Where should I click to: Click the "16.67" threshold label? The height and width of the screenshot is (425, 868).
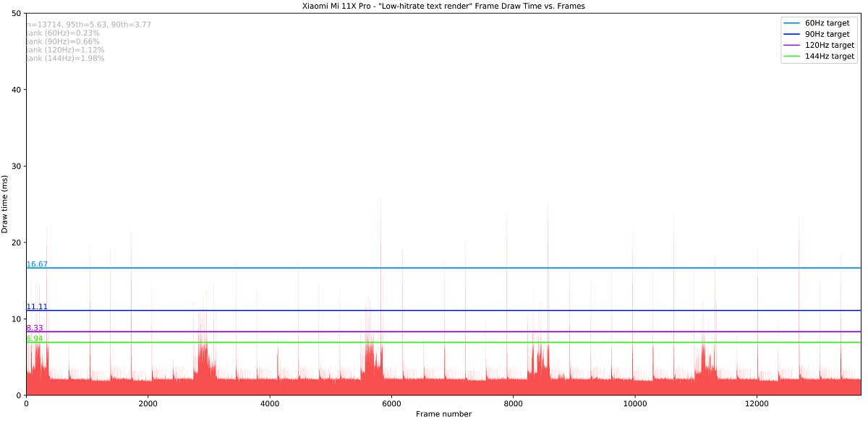(x=37, y=264)
